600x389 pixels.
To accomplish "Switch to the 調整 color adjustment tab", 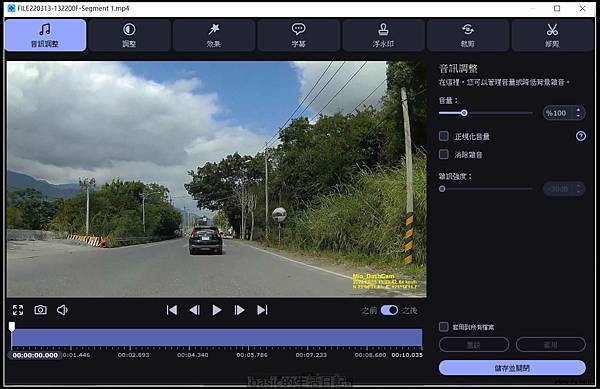I will 129,35.
